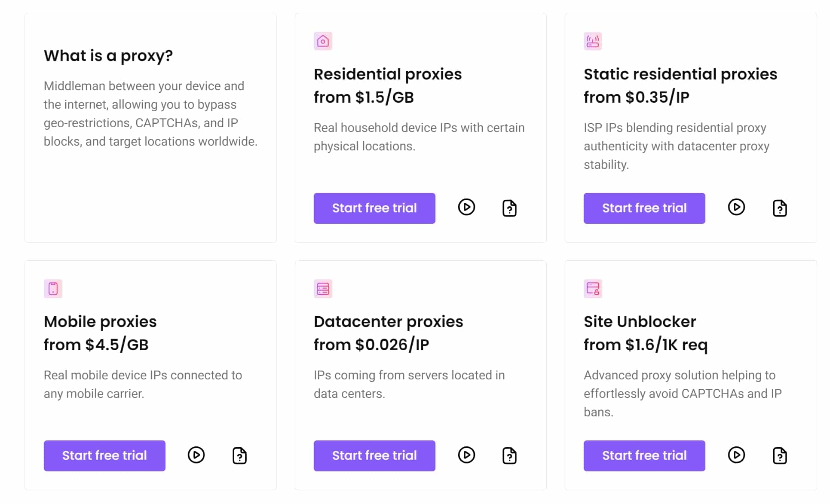The width and height of the screenshot is (830, 504).
Task: Open Site Unblocker documentation icon
Action: tap(780, 456)
